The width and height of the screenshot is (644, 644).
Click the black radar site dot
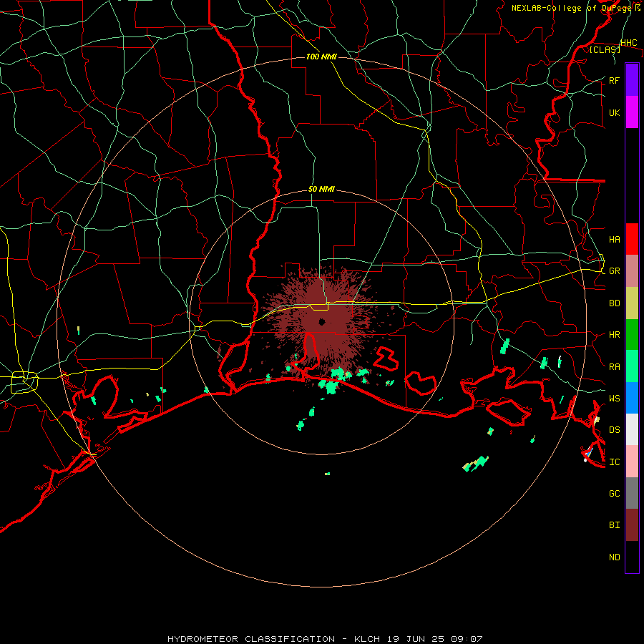click(x=322, y=322)
